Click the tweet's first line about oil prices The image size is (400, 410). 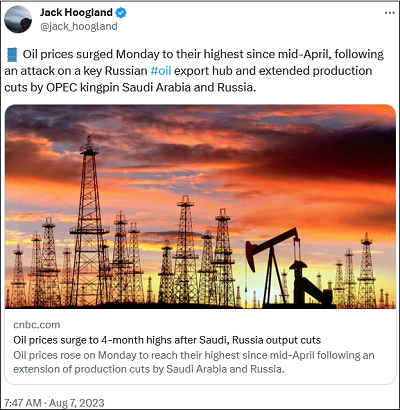click(x=203, y=54)
